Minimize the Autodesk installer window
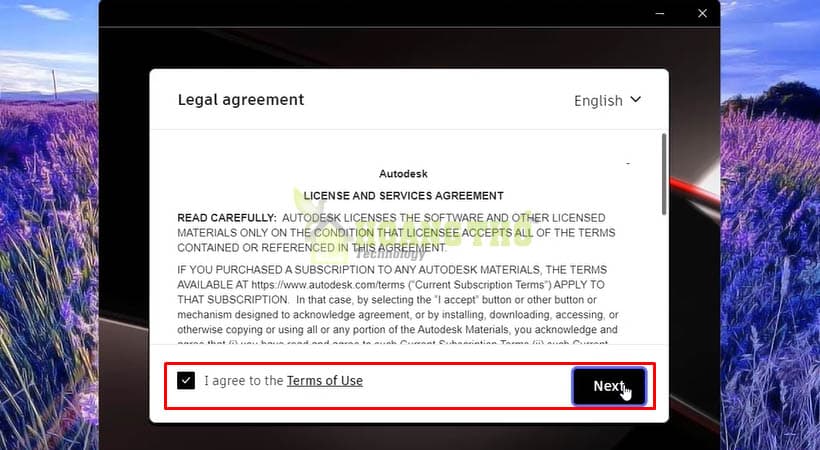820x450 pixels. [x=660, y=13]
